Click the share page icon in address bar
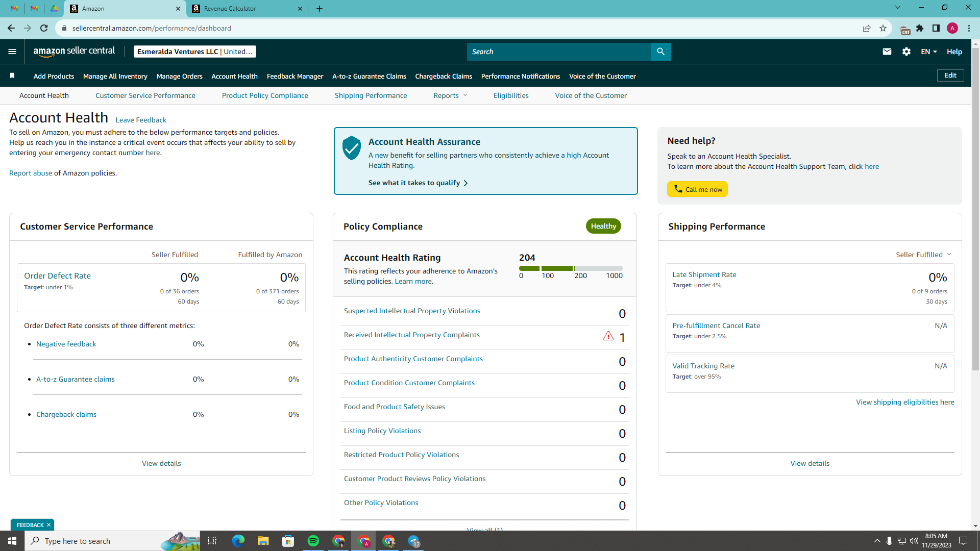Image resolution: width=980 pixels, height=551 pixels. pos(867,28)
